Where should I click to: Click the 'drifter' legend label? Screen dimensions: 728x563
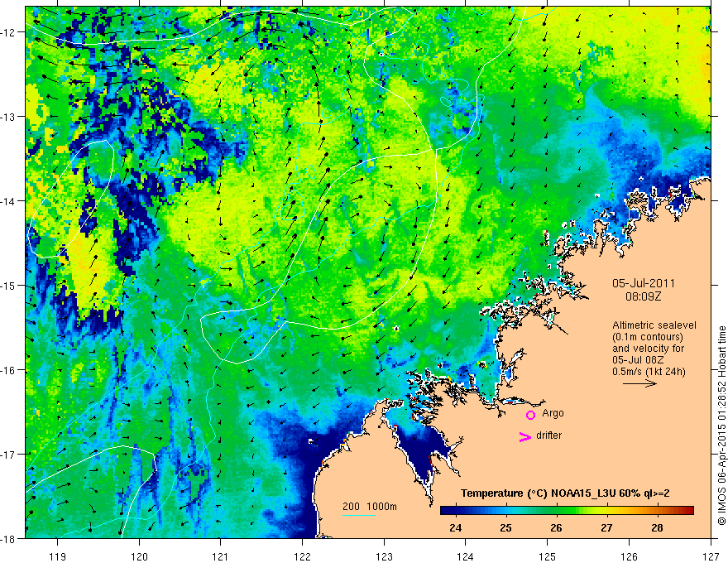(x=548, y=435)
